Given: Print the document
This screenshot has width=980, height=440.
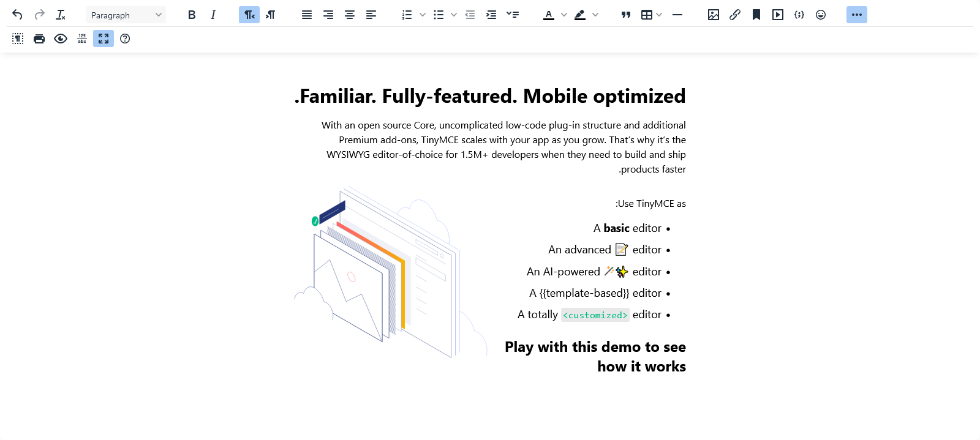Looking at the screenshot, I should coord(39,39).
